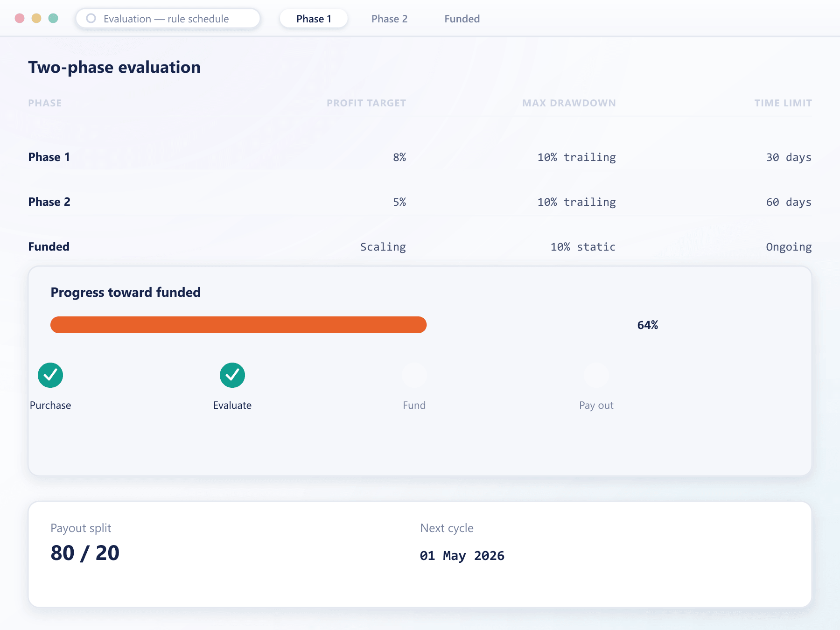
Task: Click the Payout split label
Action: tap(81, 528)
